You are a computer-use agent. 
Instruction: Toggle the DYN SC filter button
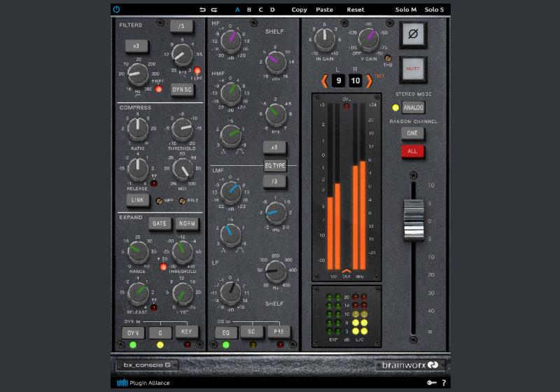click(182, 90)
